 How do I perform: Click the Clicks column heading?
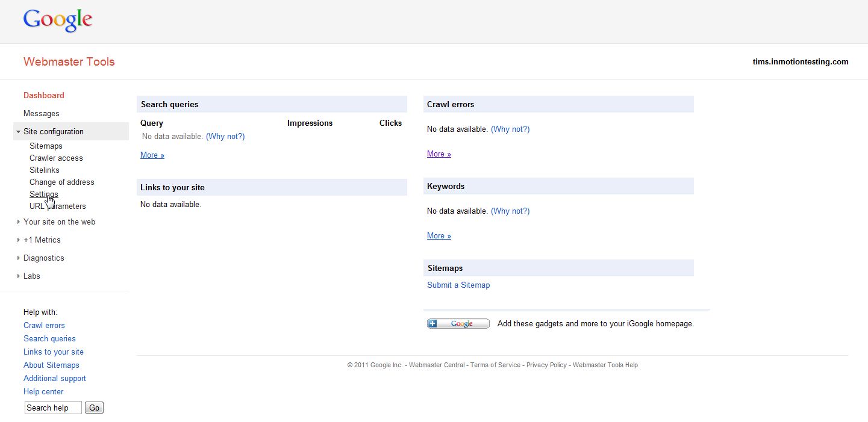pyautogui.click(x=390, y=123)
